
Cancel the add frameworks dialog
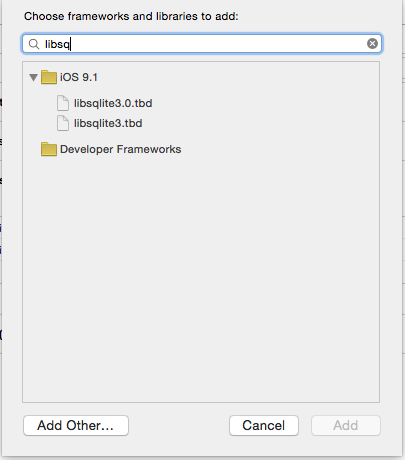point(264,425)
